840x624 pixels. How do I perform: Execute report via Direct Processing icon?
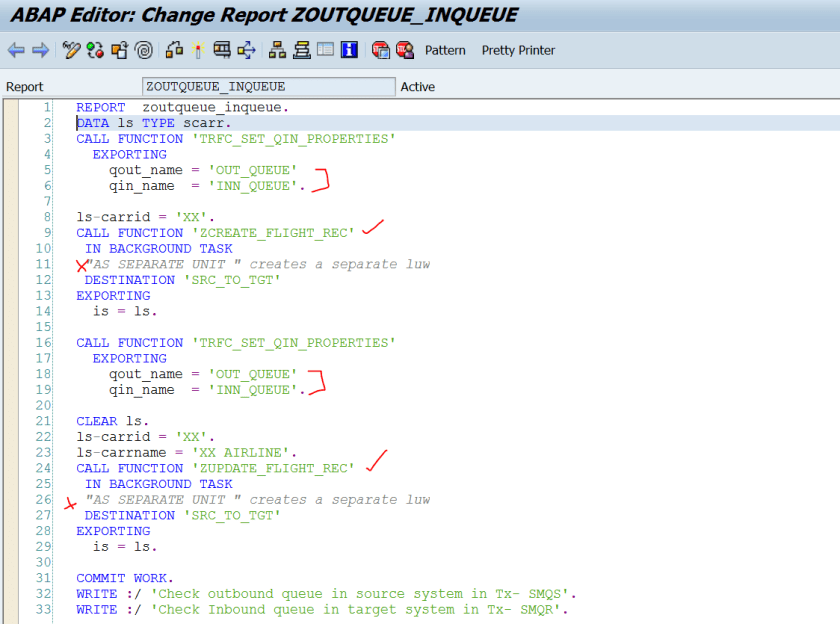pyautogui.click(x=222, y=50)
